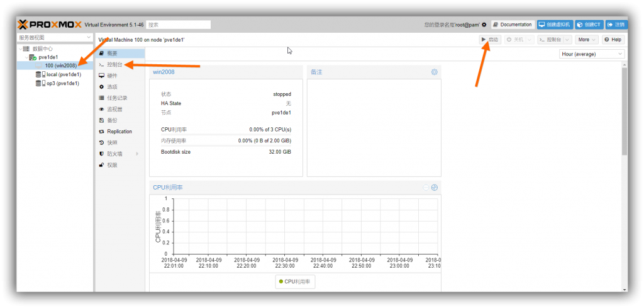Click the 硬件 monitor icon

point(101,76)
